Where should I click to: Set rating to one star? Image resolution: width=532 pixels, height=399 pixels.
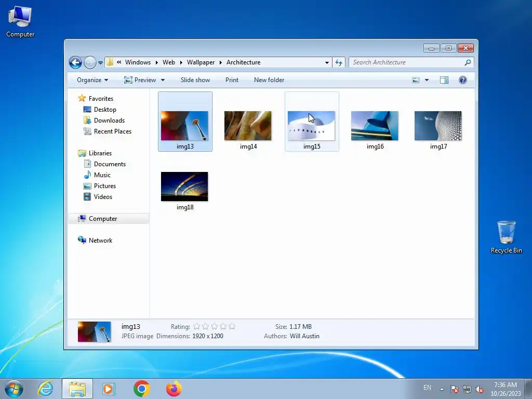tap(196, 327)
